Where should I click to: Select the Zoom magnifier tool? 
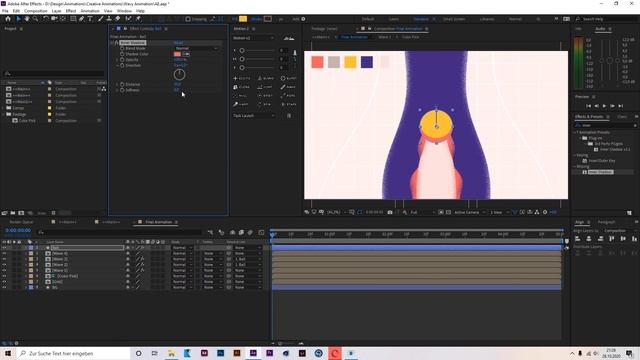[36, 19]
